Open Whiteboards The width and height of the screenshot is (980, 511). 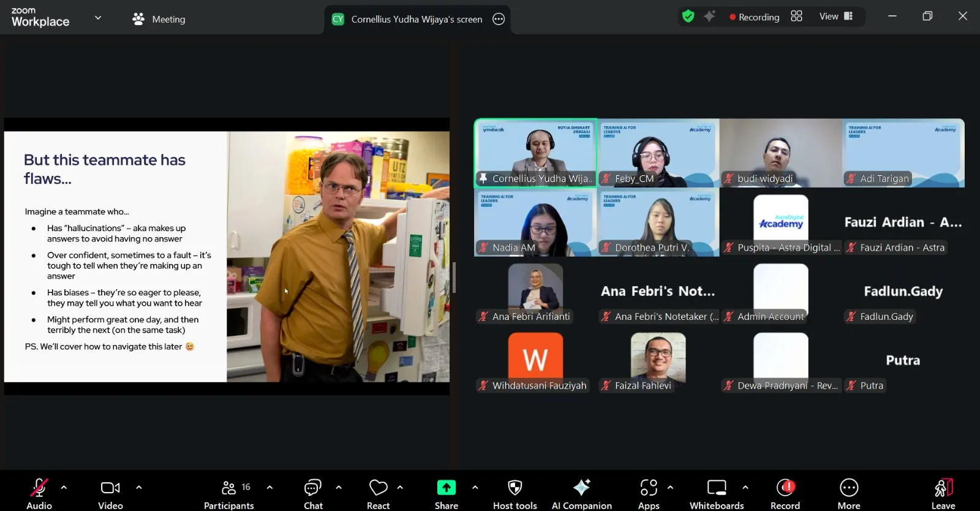[x=717, y=493]
